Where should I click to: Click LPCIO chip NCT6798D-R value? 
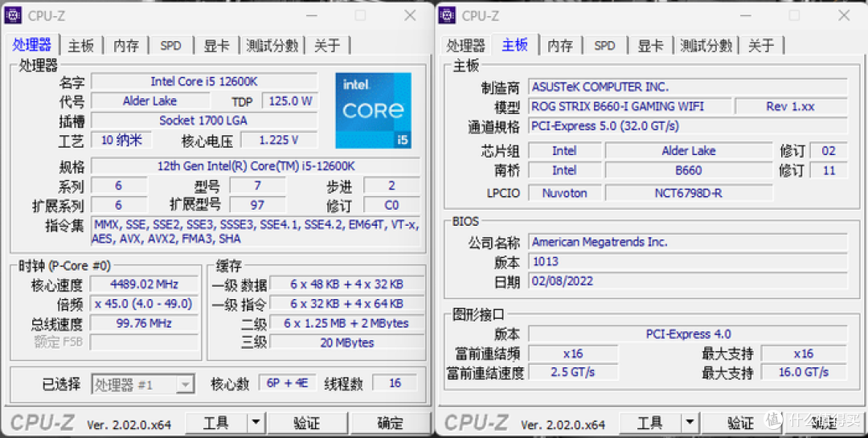(x=689, y=193)
